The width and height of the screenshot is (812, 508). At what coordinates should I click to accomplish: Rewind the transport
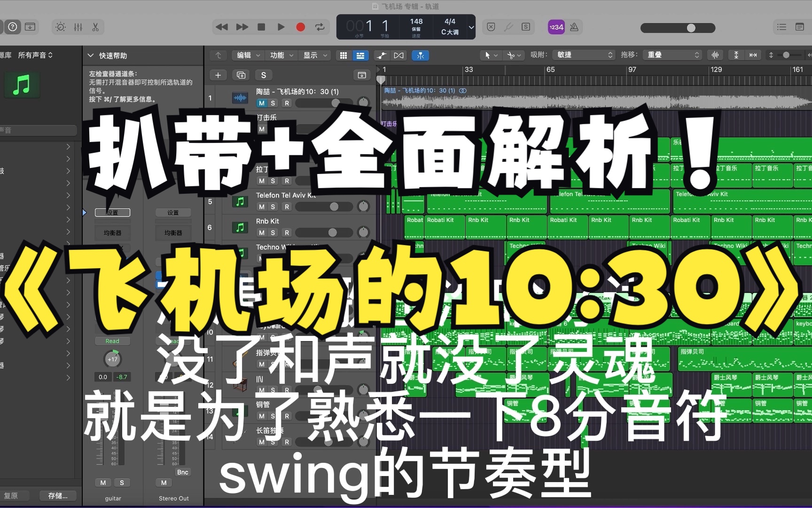[222, 27]
